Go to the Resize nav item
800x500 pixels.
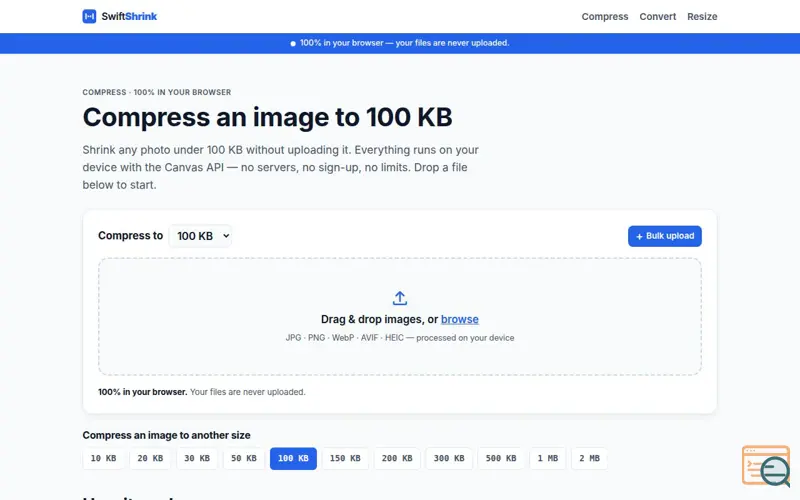pos(702,16)
